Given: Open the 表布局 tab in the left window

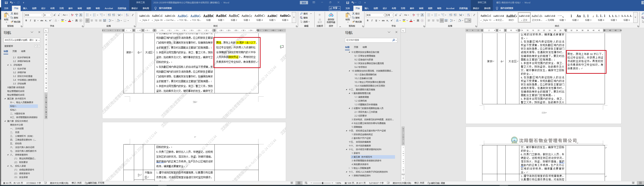Looking at the screenshot, I should point(146,8).
